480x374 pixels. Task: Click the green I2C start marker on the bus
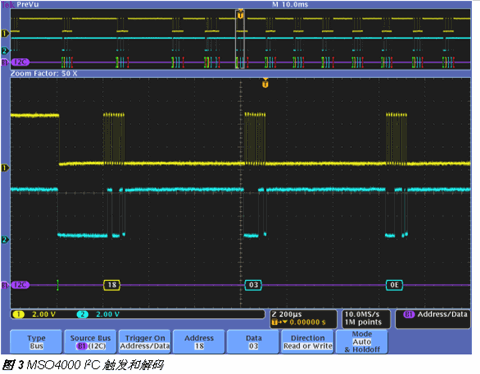point(58,285)
